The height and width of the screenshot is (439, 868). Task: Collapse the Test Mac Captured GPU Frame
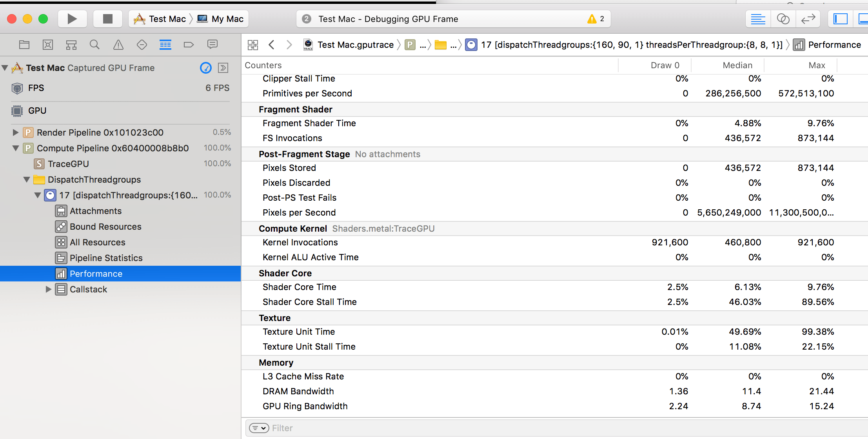[x=5, y=68]
